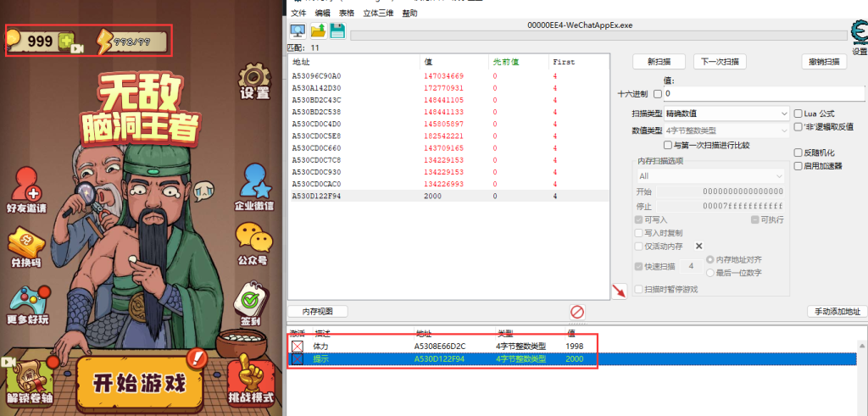Toggle active box for 提示 entry
The width and height of the screenshot is (868, 416).
tap(298, 359)
